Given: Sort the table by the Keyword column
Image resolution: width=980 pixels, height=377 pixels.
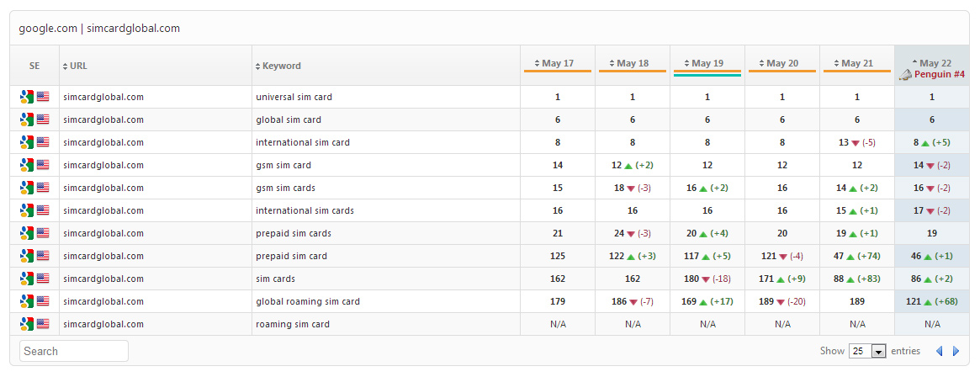Looking at the screenshot, I should pos(278,66).
